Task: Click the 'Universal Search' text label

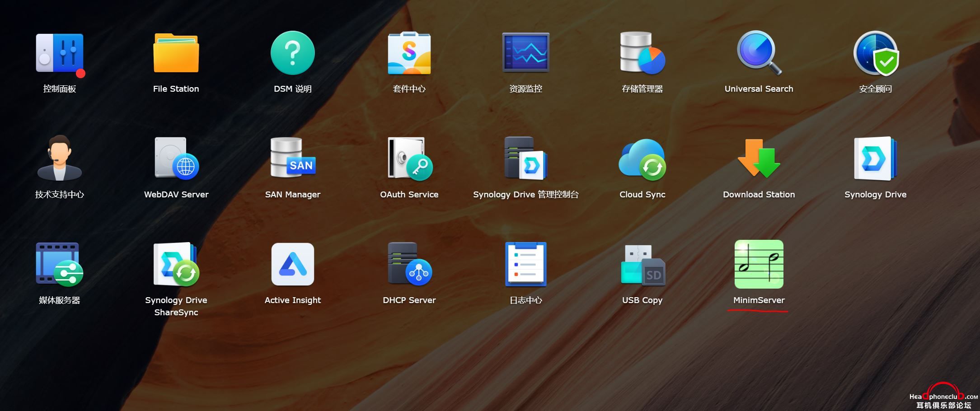Action: point(759,89)
